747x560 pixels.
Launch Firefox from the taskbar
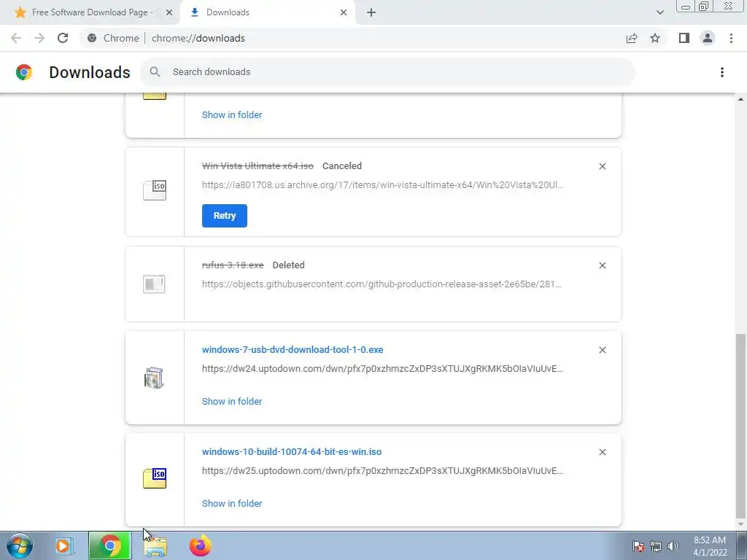200,545
